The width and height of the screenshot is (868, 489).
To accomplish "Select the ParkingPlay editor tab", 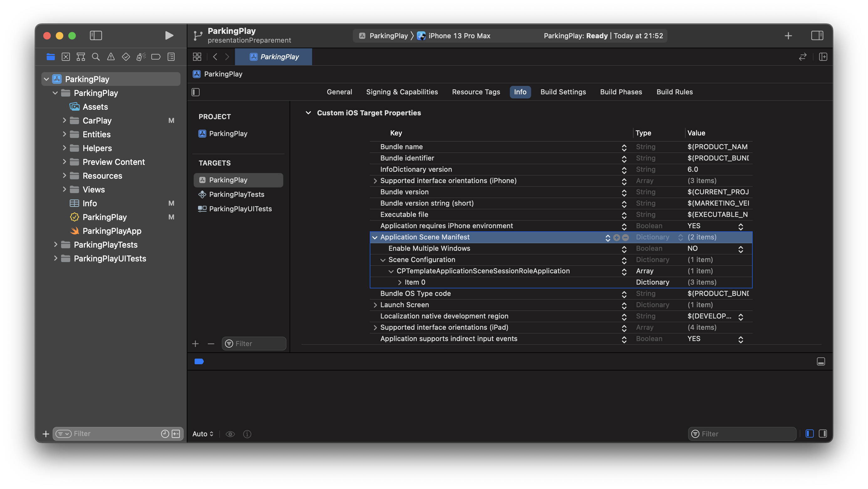I will click(x=274, y=57).
